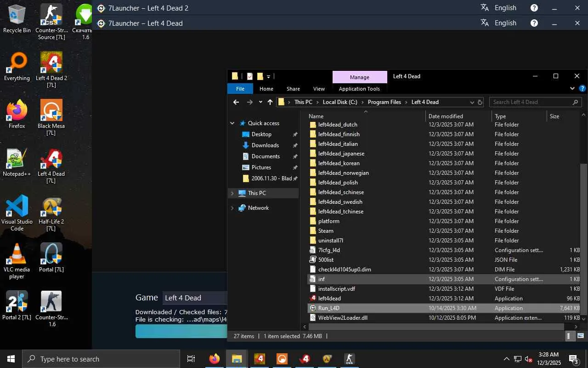Open the Home ribbon tab
The width and height of the screenshot is (588, 368).
[x=266, y=89]
